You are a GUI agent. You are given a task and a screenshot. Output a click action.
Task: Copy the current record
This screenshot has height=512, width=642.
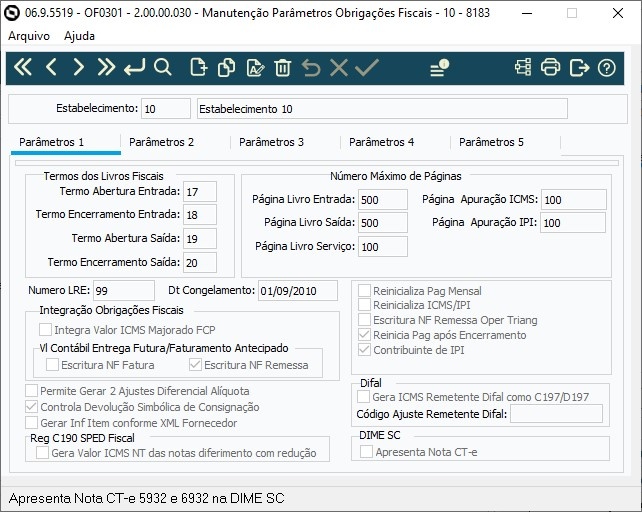click(x=226, y=68)
